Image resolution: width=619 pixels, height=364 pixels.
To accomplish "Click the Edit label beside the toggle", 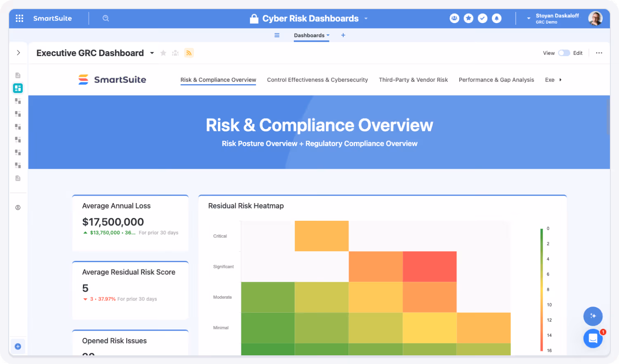I will click(578, 53).
